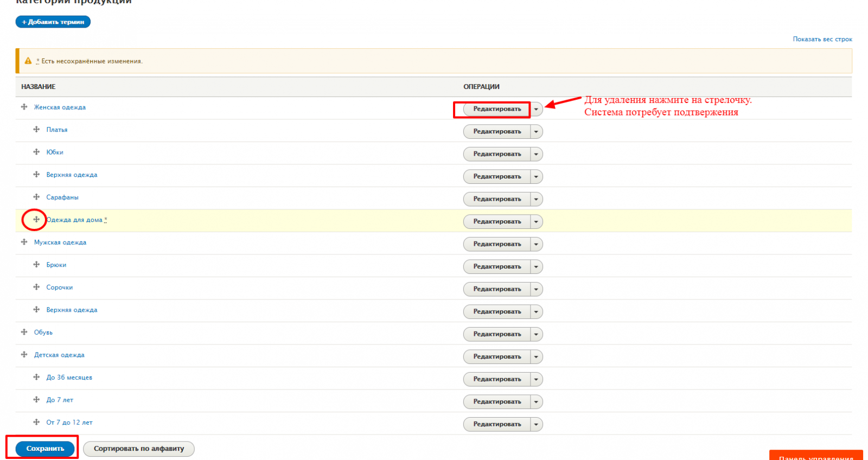The image size is (868, 460).
Task: Save changes with Сохранить button
Action: pos(45,449)
